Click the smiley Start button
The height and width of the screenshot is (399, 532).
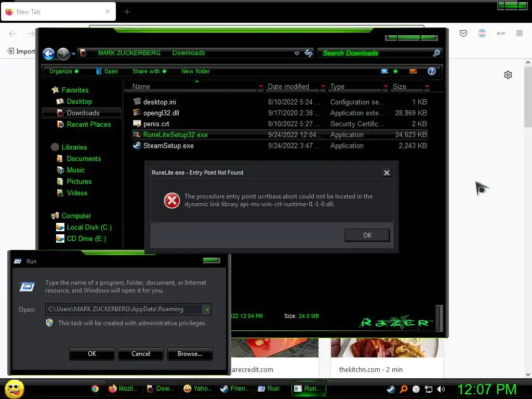[x=14, y=389]
